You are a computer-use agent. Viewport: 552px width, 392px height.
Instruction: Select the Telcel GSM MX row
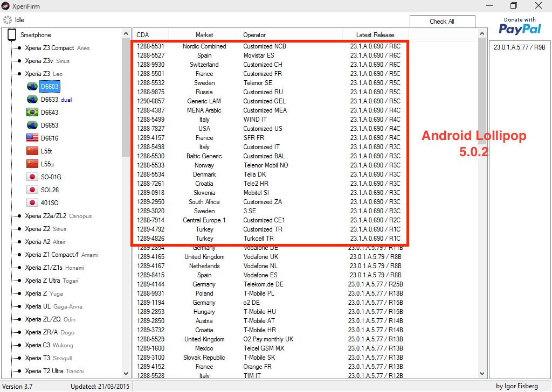[x=271, y=348]
